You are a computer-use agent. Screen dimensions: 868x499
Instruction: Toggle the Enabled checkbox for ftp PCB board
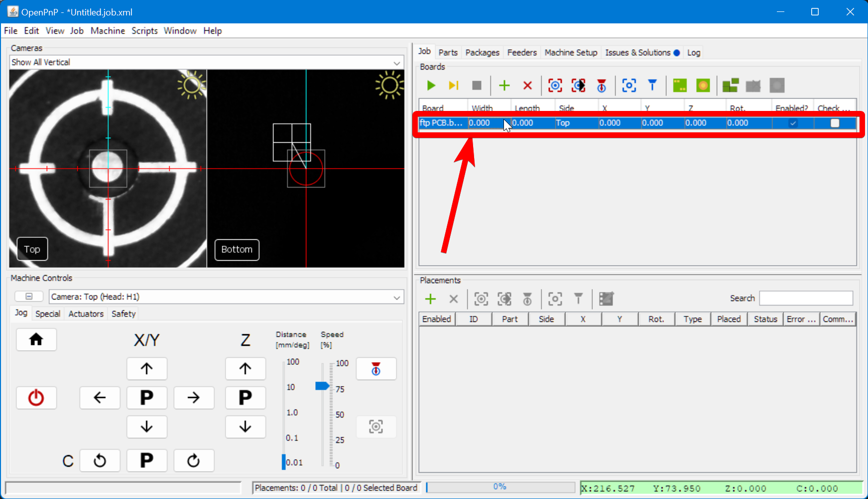pyautogui.click(x=793, y=123)
